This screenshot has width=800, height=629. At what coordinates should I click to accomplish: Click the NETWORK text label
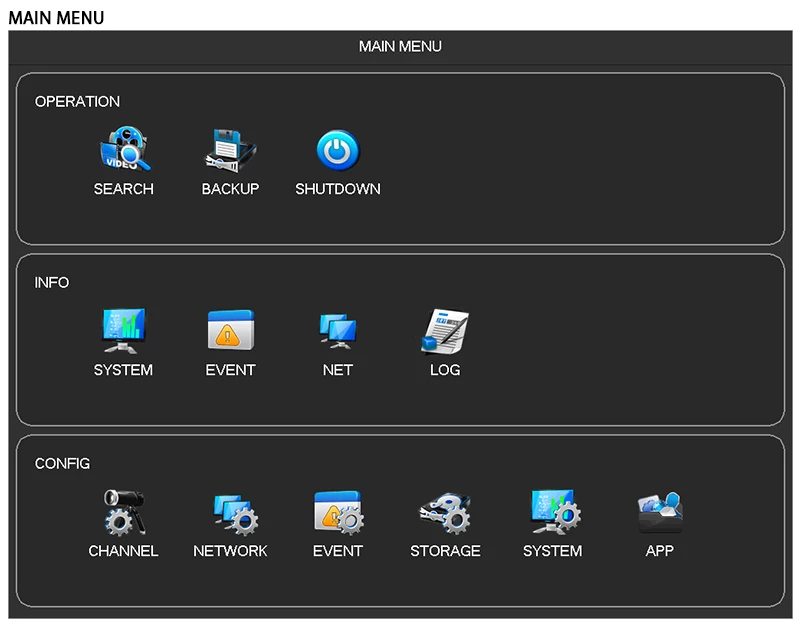point(230,551)
